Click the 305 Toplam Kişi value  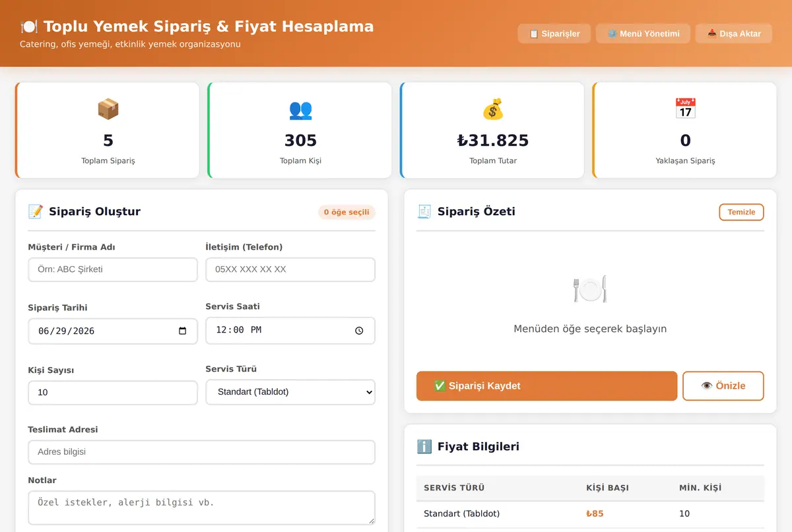[x=300, y=140]
